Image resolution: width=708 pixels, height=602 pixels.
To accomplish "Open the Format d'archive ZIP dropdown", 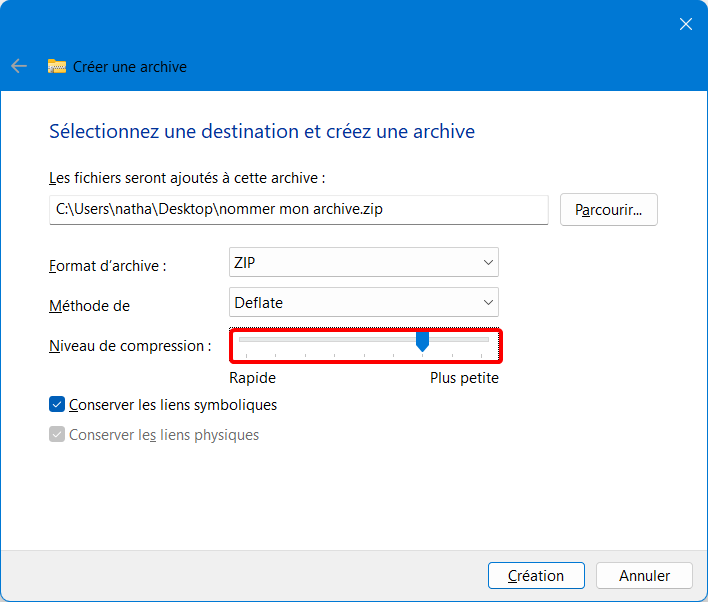I will (x=363, y=262).
